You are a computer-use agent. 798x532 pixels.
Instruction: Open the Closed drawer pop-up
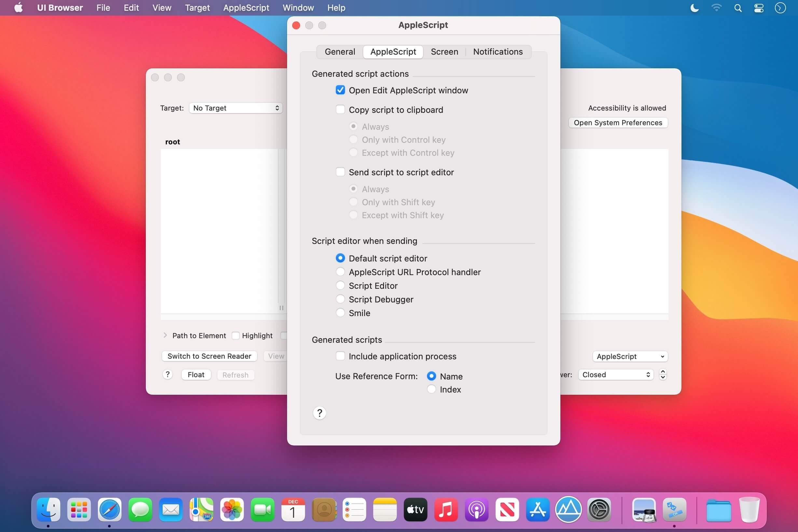(616, 375)
